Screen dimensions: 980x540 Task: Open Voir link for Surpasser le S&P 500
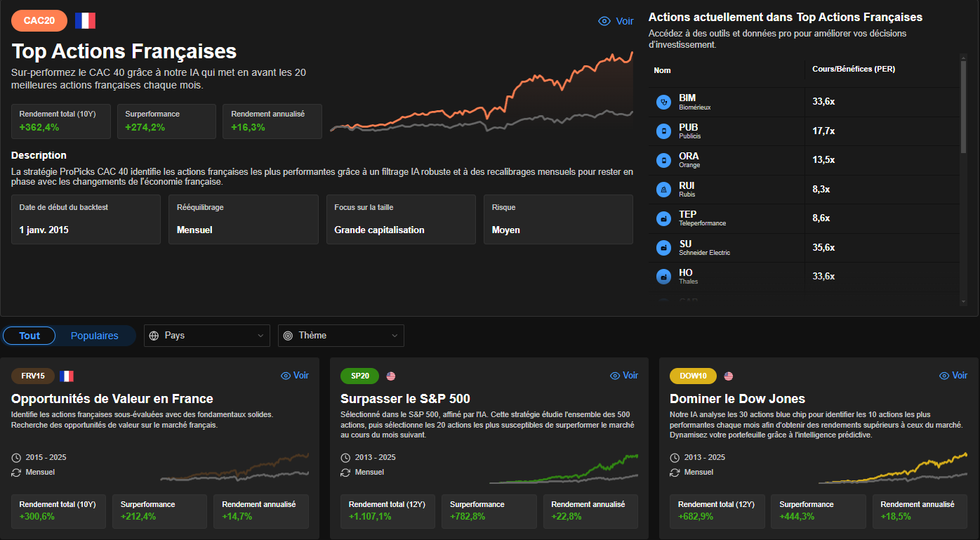(x=624, y=376)
